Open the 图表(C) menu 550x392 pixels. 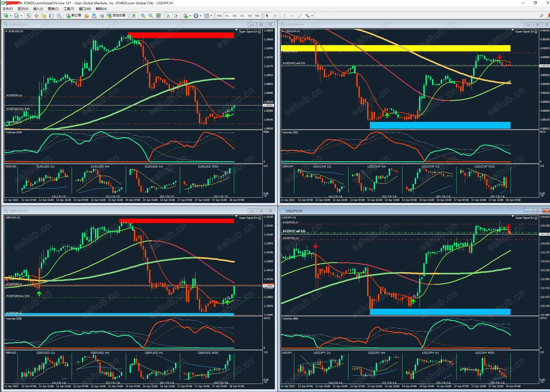coord(53,9)
